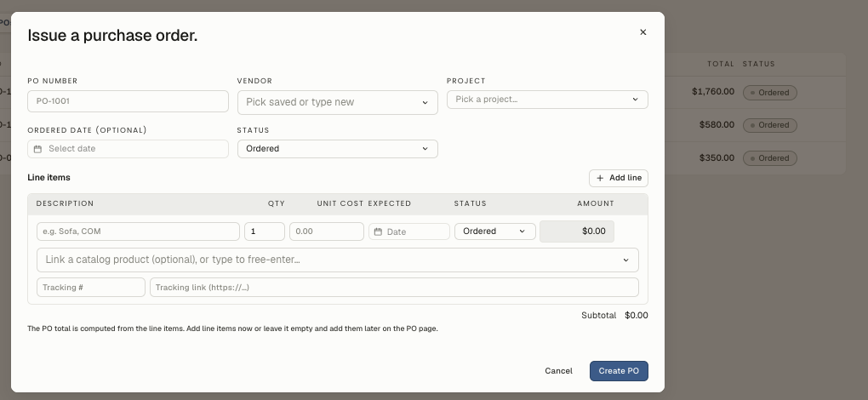Click the line Amount box showing $0.00
Image resolution: width=868 pixels, height=400 pixels.
click(x=577, y=231)
